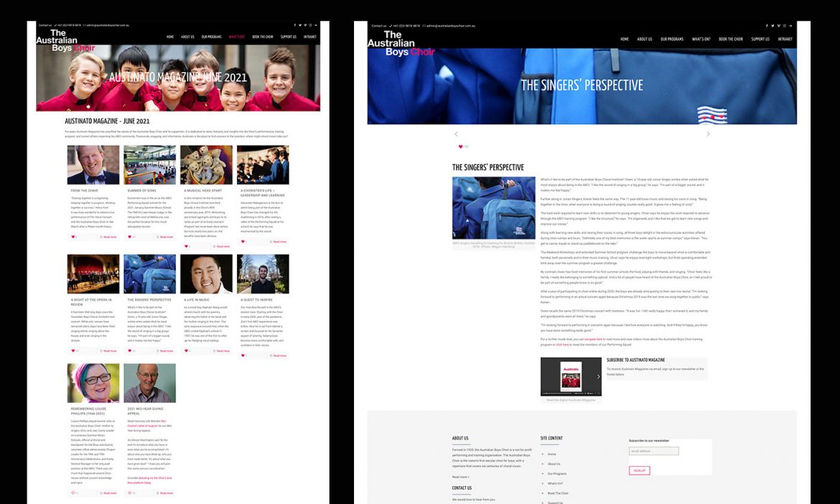The width and height of the screenshot is (840, 504).
Task: Open What's On menu in left page
Action: pos(236,37)
